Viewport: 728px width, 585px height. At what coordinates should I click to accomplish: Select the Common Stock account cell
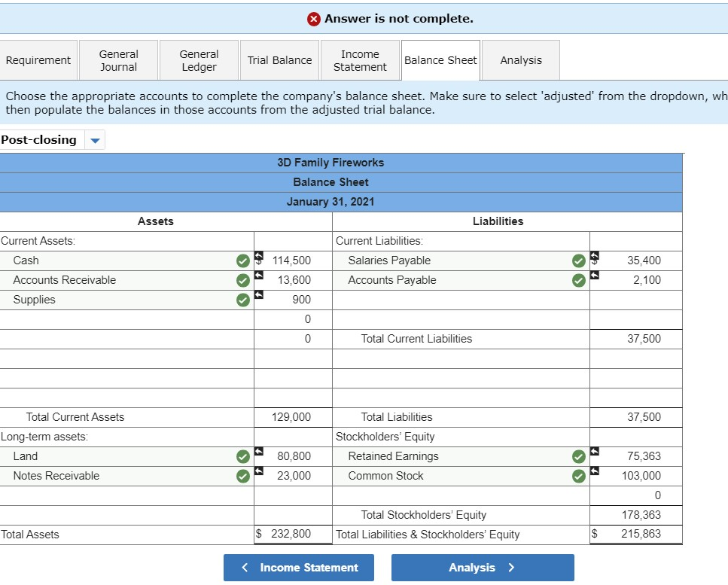[461, 477]
